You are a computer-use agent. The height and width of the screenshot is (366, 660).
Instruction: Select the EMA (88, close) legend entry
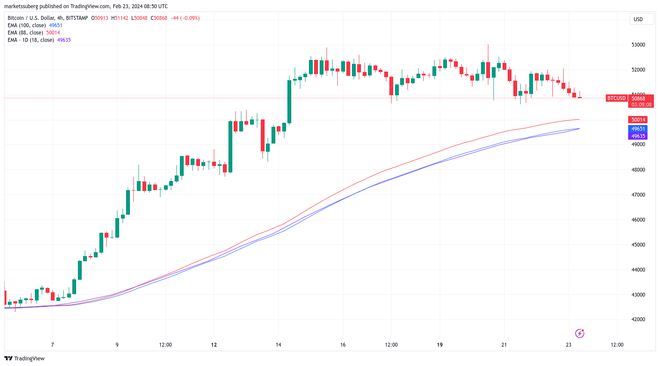34,32
